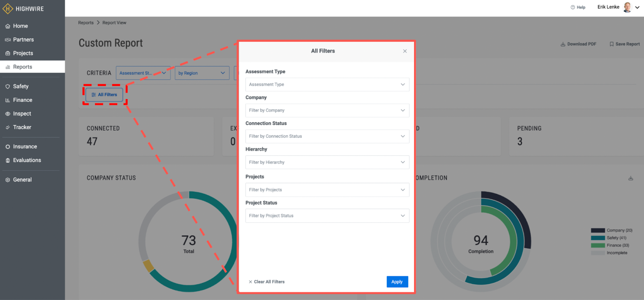
Task: Open the Help icon link
Action: pyautogui.click(x=573, y=7)
